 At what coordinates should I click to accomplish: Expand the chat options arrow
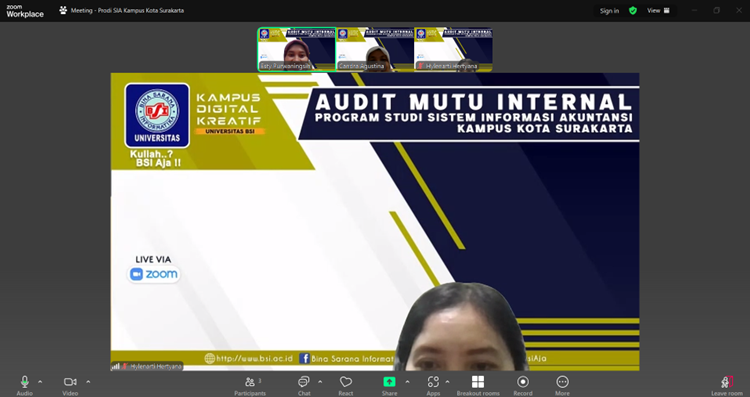[x=320, y=382]
